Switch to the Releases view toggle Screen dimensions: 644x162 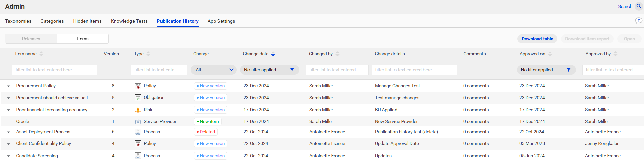pyautogui.click(x=31, y=39)
